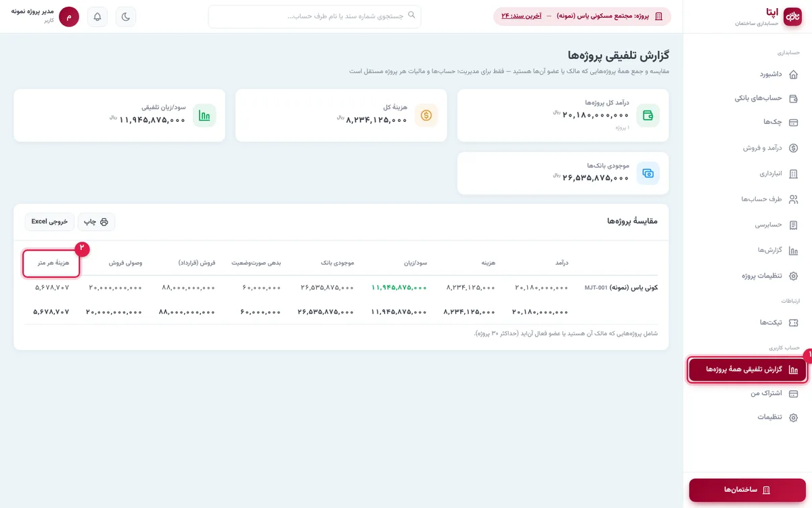
Task: Click the اپتا logo icon
Action: [792, 16]
